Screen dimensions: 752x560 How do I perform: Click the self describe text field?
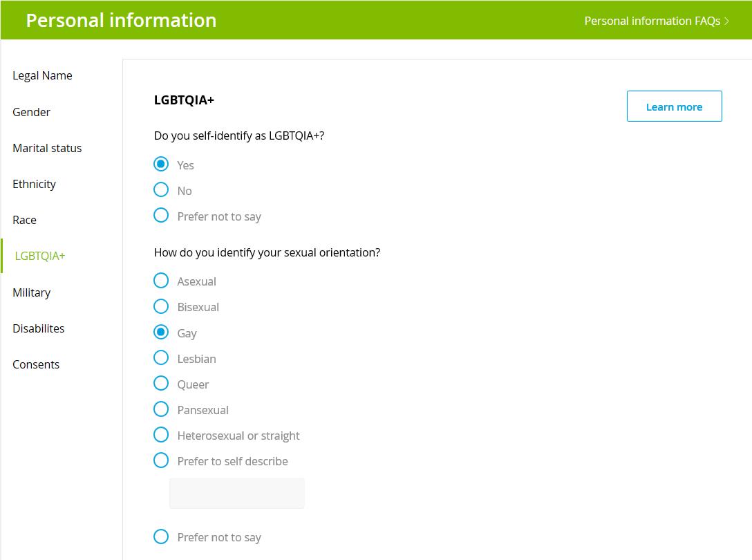coord(237,494)
